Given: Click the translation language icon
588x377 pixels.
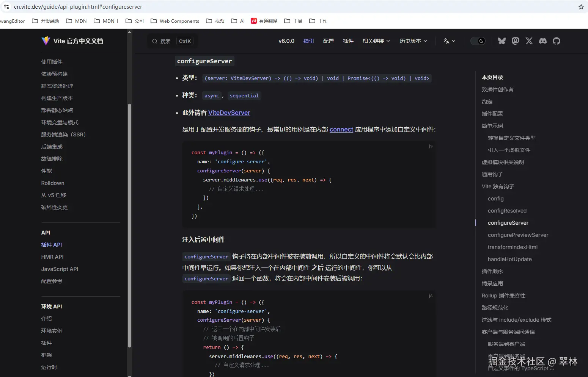Looking at the screenshot, I should click(447, 41).
